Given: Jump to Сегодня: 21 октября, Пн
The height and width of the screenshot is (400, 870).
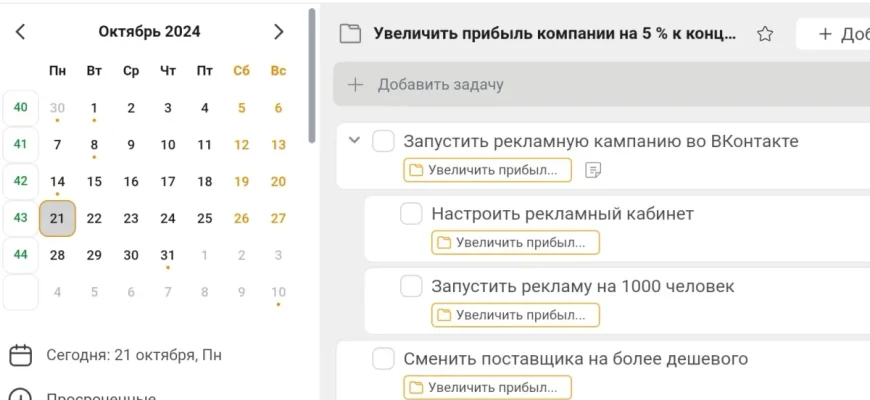Looking at the screenshot, I should (x=134, y=355).
